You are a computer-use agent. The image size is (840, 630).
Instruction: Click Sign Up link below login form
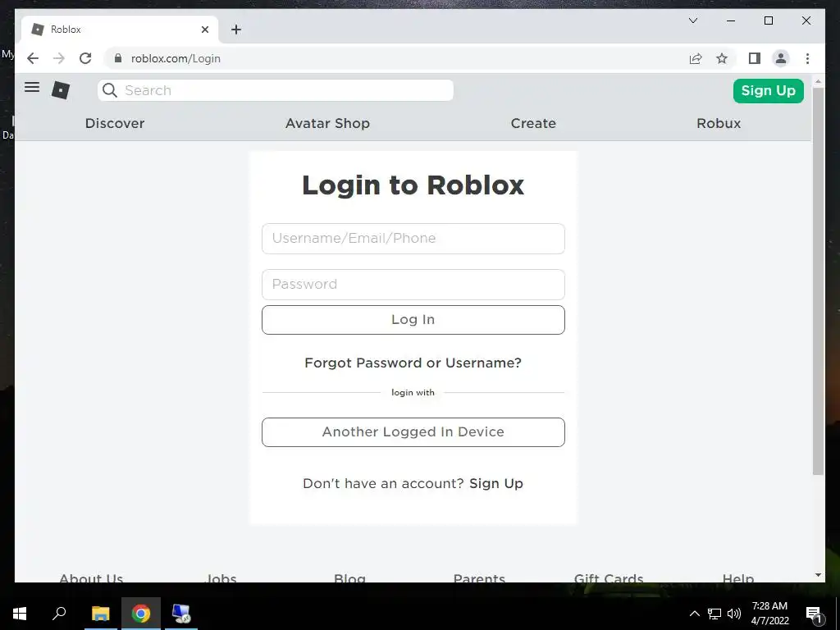496,483
